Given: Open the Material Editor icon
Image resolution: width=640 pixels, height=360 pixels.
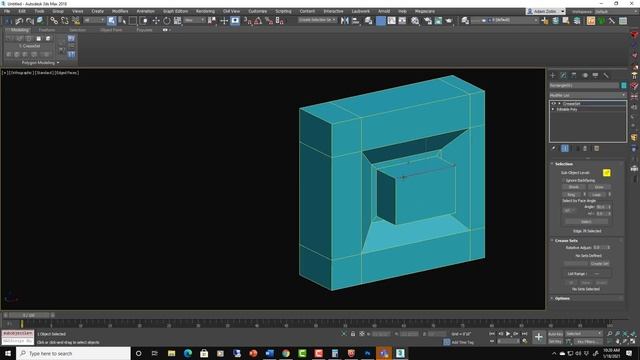Looking at the screenshot, I should point(415,20).
